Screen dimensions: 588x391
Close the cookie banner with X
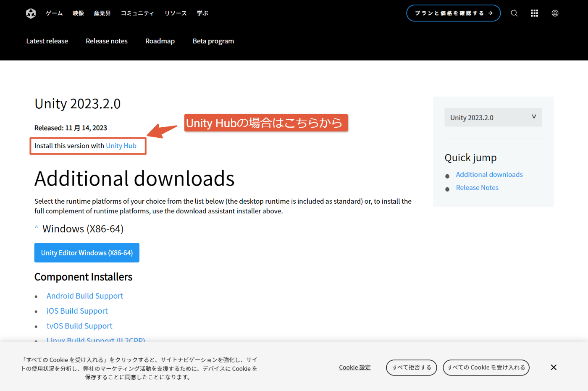click(x=554, y=367)
